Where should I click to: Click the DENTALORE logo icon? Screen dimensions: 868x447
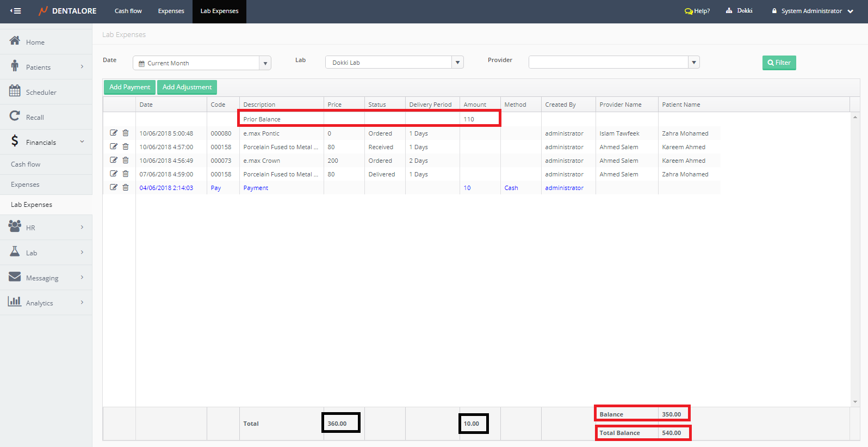(x=44, y=11)
